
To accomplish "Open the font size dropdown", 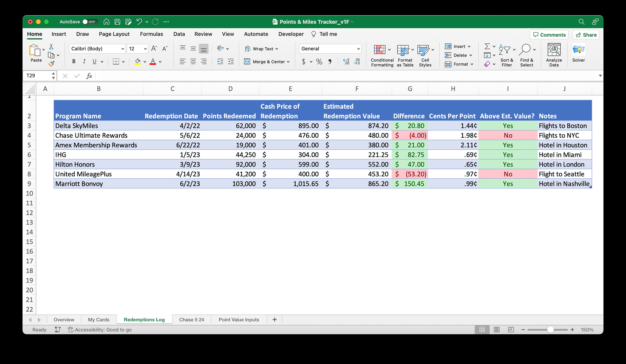I will [x=144, y=49].
